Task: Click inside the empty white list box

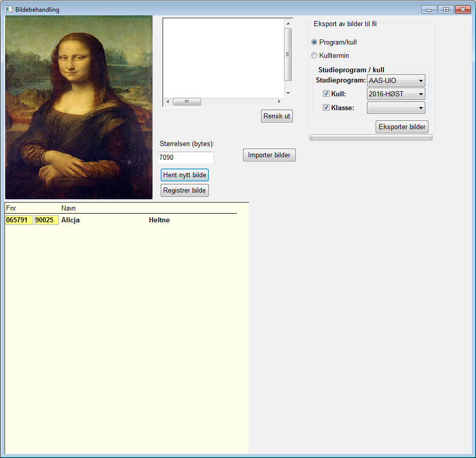Action: (x=224, y=58)
